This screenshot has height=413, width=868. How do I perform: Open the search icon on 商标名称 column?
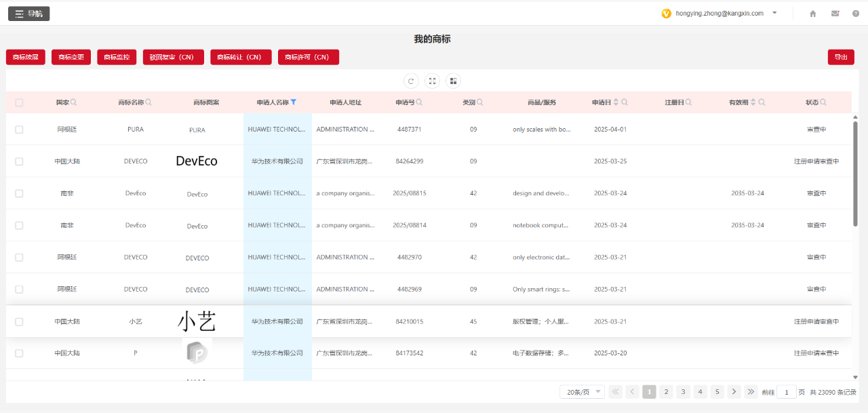pyautogui.click(x=149, y=102)
